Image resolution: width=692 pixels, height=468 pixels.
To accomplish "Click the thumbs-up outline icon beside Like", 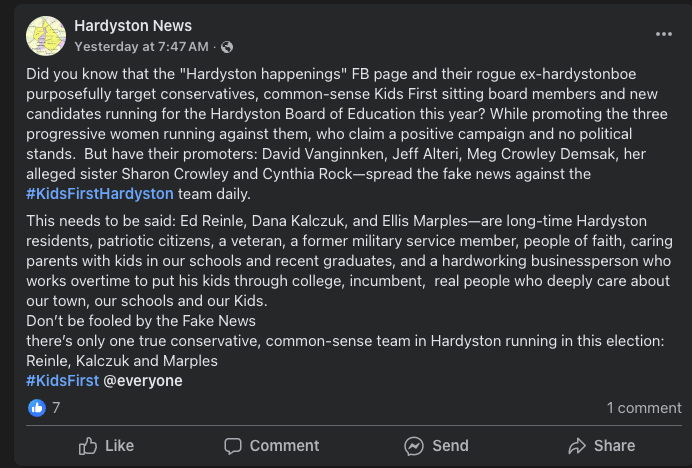I will 88,446.
